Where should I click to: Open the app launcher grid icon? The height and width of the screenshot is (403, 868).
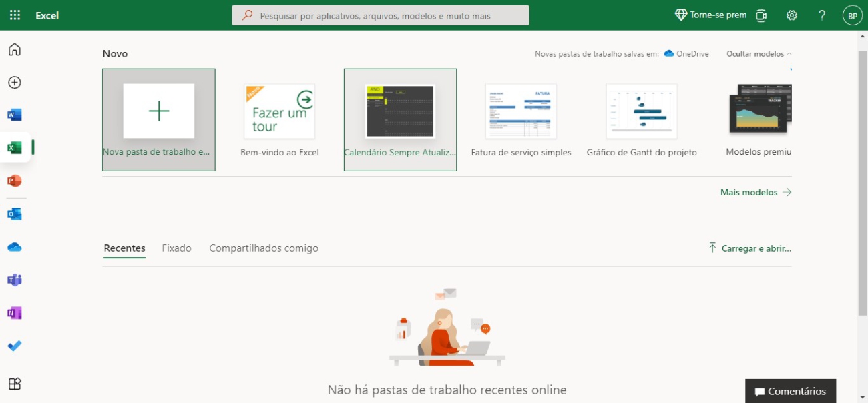click(x=15, y=15)
